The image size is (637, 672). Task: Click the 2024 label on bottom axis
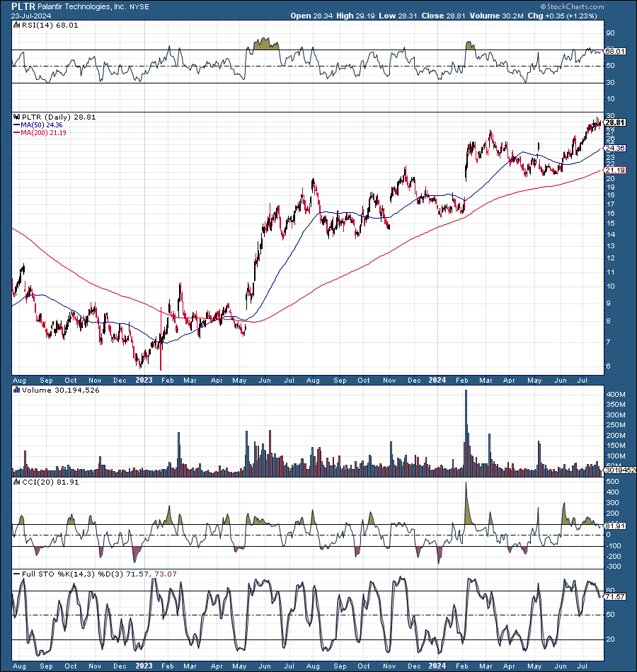pos(437,666)
